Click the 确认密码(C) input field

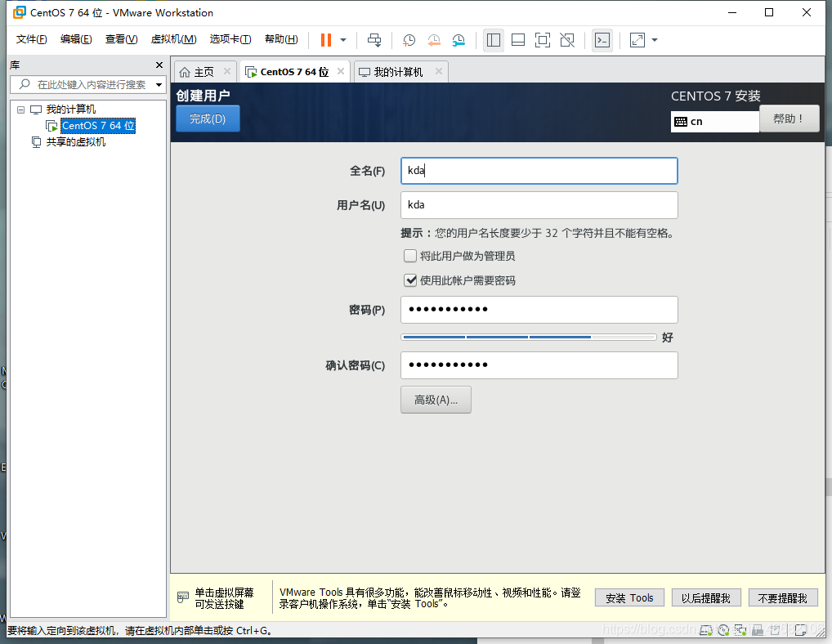click(539, 365)
